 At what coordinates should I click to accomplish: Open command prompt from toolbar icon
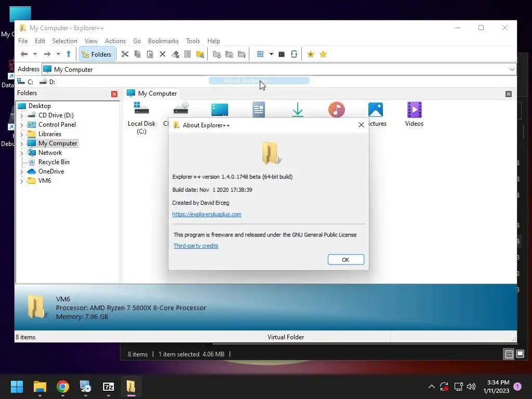pos(282,54)
